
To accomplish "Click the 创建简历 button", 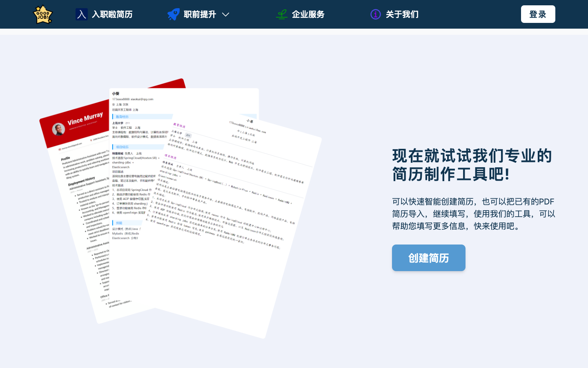I will 428,258.
